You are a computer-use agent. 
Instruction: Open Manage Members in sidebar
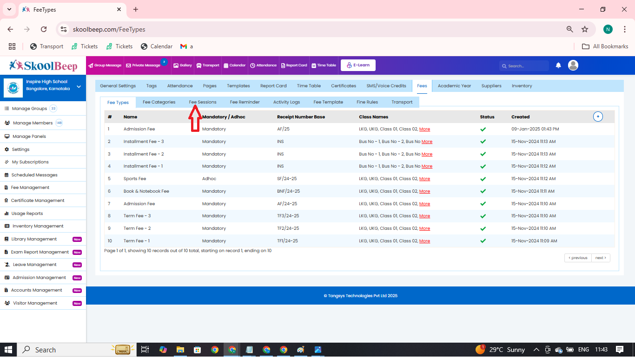[33, 123]
